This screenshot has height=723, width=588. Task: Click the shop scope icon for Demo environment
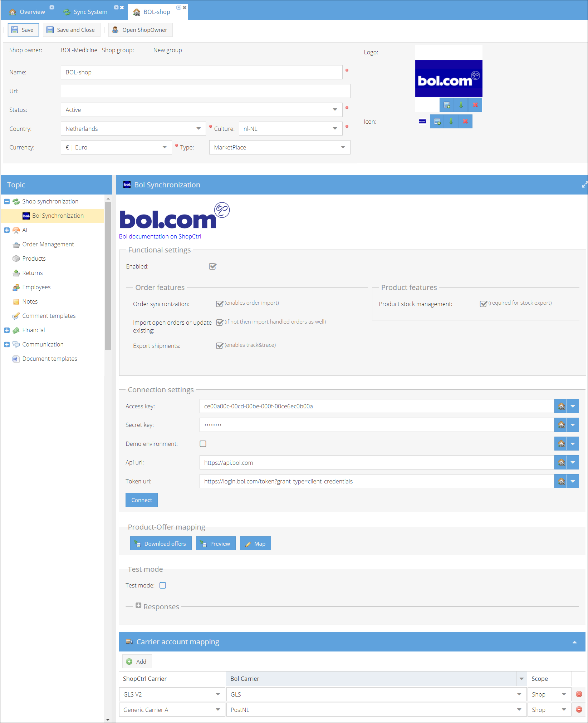pyautogui.click(x=561, y=444)
